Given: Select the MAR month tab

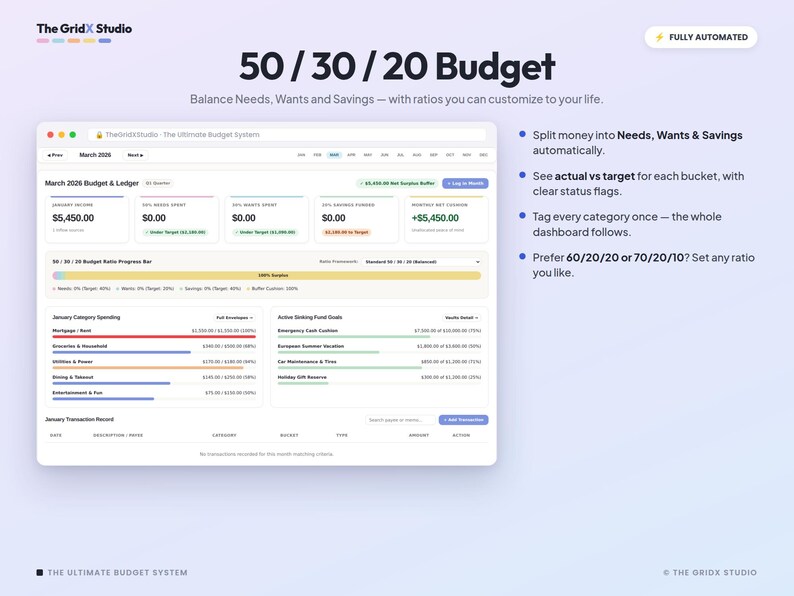Looking at the screenshot, I should [x=334, y=155].
